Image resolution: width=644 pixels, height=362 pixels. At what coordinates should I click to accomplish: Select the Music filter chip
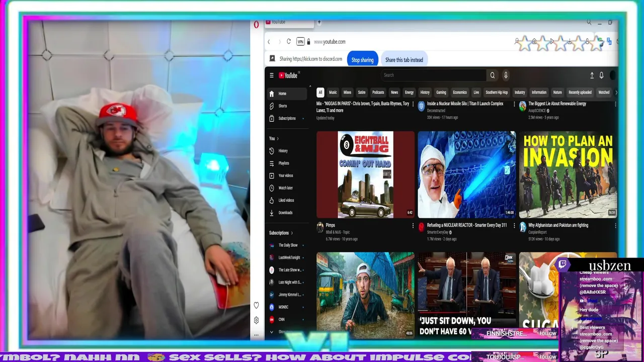(x=333, y=93)
